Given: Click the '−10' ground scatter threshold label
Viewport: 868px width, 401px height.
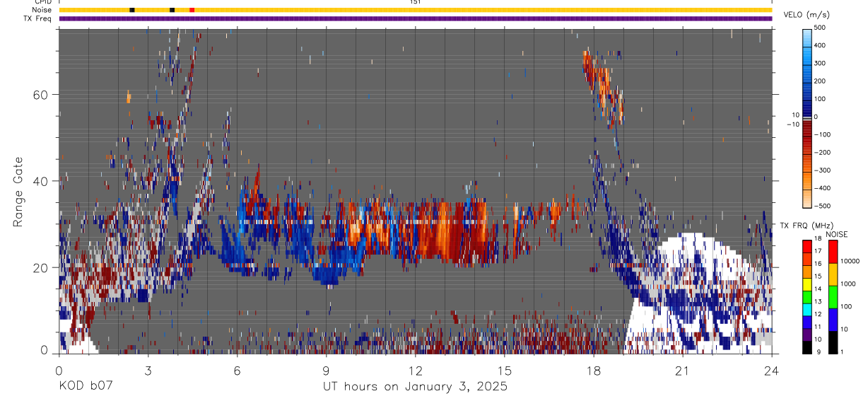Looking at the screenshot, I should (792, 124).
